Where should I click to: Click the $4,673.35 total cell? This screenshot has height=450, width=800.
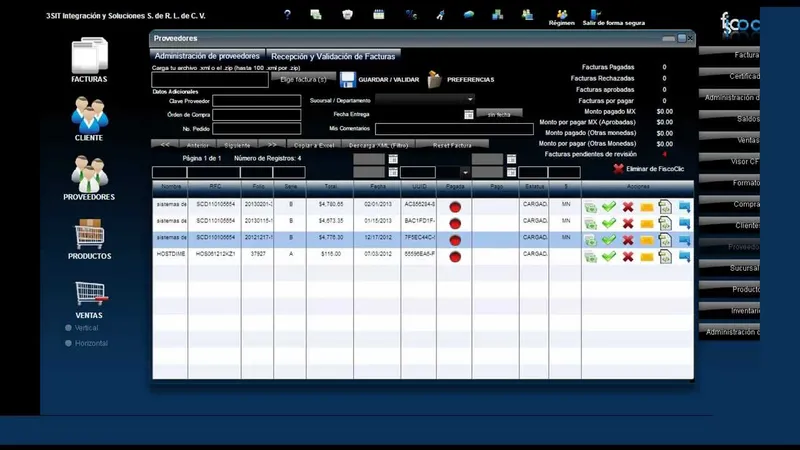(331, 221)
